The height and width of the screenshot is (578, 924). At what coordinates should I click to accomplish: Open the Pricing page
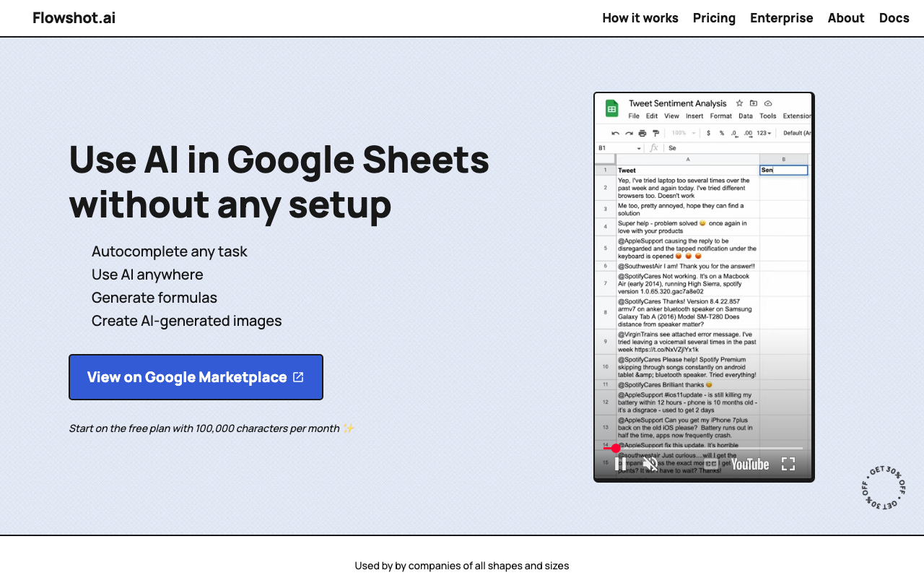tap(714, 18)
